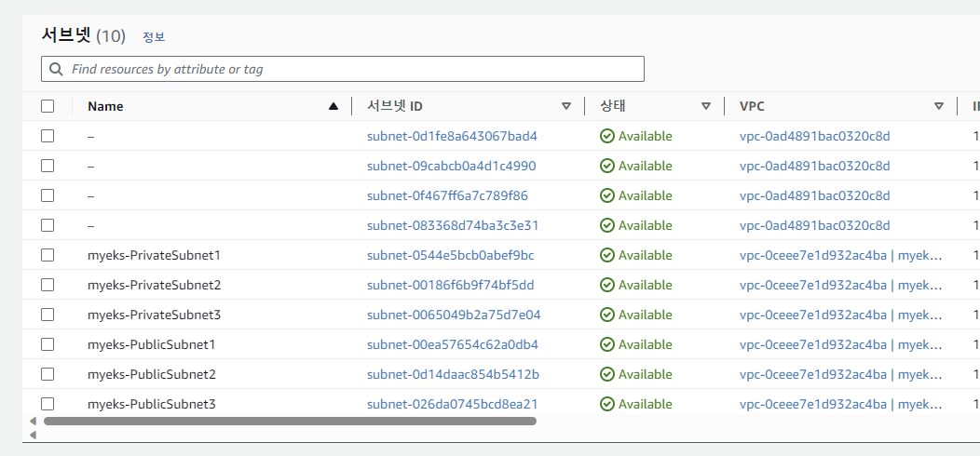Open subnet-0544e5bcb0abef9bc link
The image size is (980, 456).
(451, 255)
